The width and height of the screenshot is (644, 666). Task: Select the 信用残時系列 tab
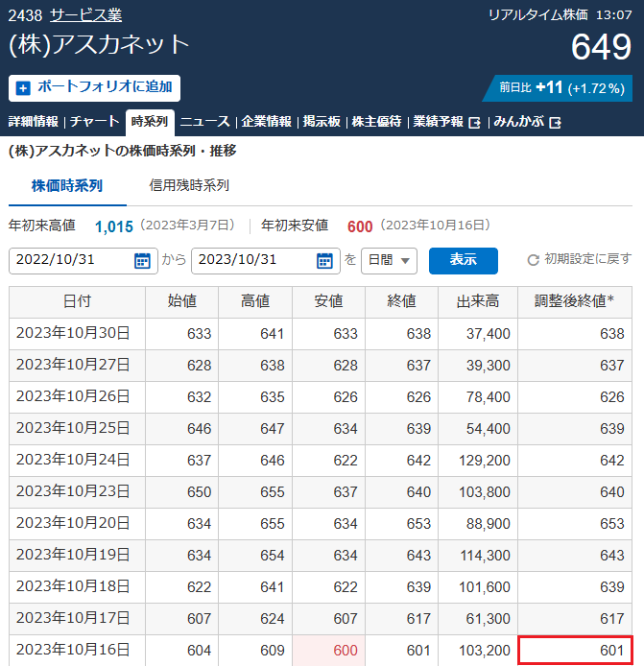(189, 185)
